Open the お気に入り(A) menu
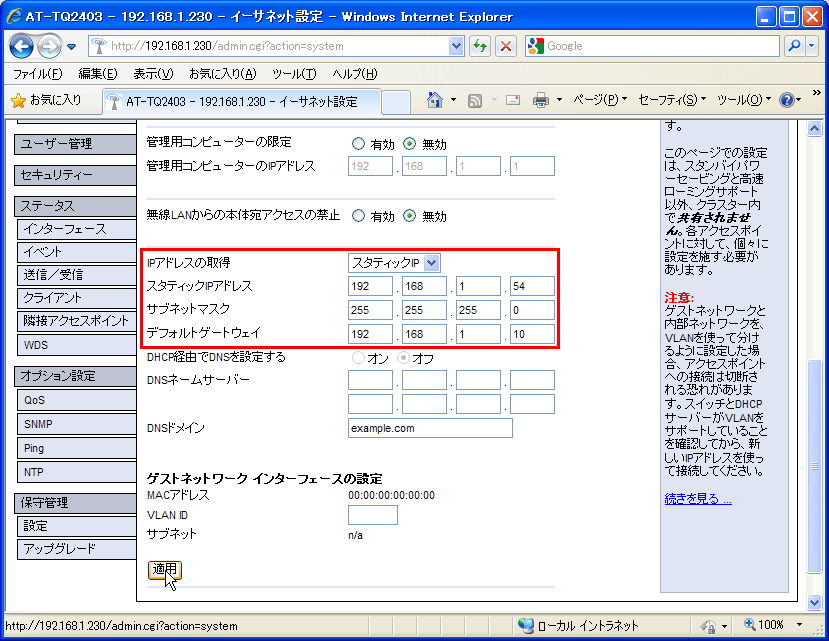This screenshot has height=641, width=829. [x=223, y=74]
